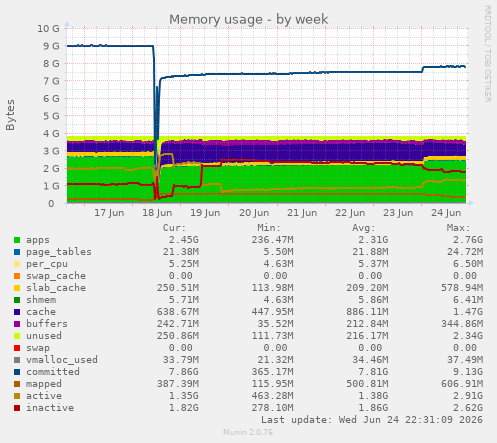Image resolution: width=497 pixels, height=443 pixels.
Task: Select the 'committed' legend label
Action: point(53,372)
